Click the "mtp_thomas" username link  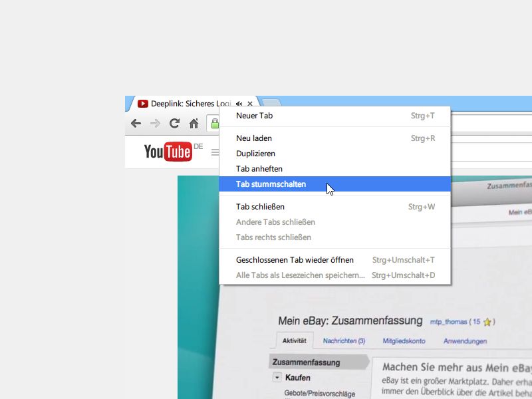tap(448, 322)
